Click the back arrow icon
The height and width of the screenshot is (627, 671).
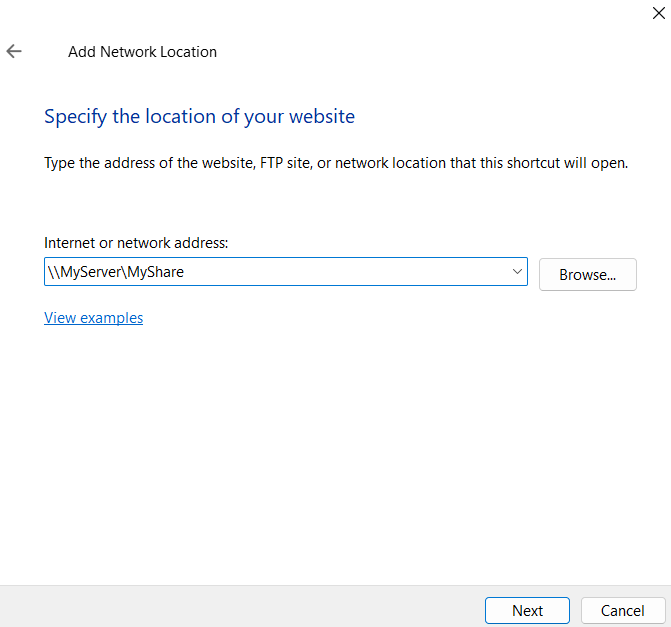point(14,52)
